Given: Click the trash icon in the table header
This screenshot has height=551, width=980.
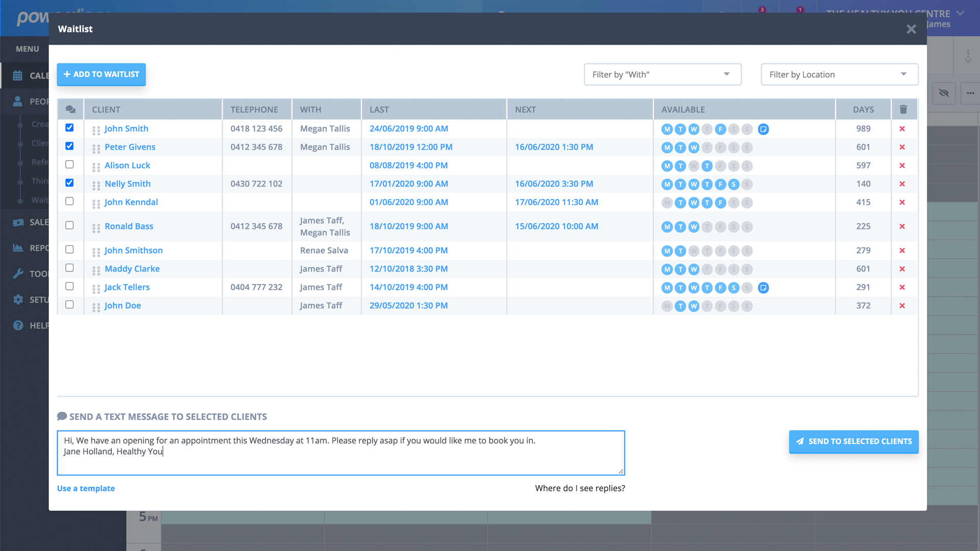Looking at the screenshot, I should (x=903, y=109).
